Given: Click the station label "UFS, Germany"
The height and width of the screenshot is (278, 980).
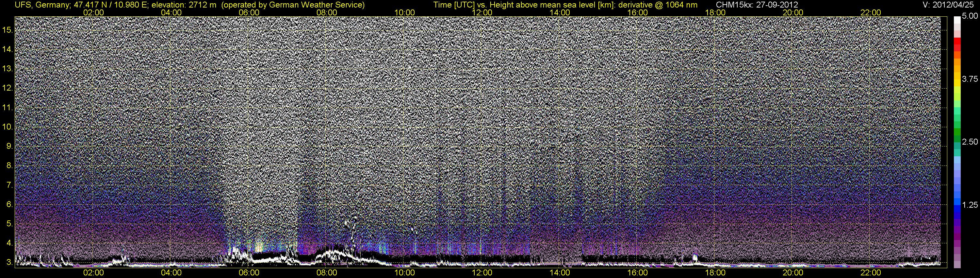Looking at the screenshot, I should coord(42,5).
